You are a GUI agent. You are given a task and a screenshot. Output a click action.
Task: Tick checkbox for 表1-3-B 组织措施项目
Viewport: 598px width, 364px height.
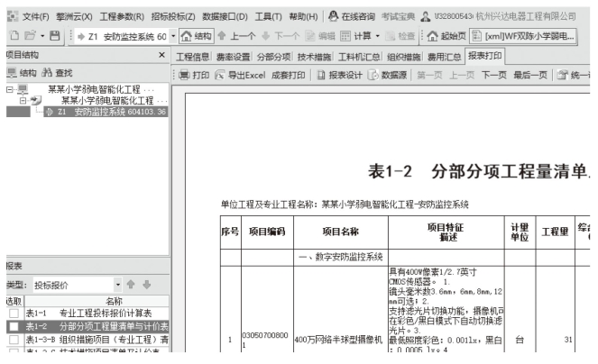point(14,340)
